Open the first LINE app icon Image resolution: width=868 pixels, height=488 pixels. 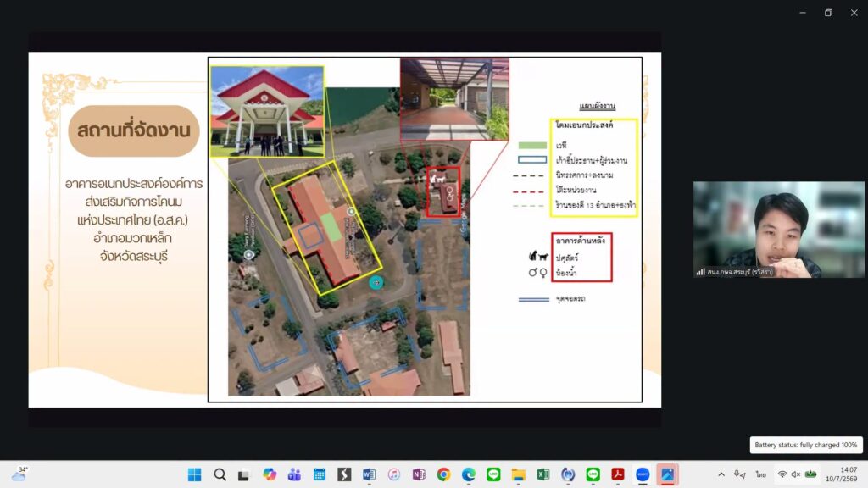pyautogui.click(x=493, y=474)
